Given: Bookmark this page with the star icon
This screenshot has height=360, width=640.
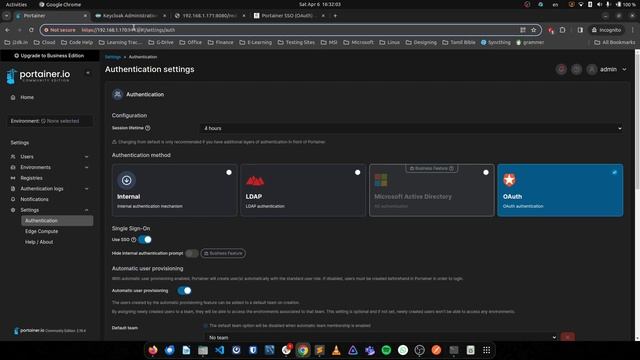Looking at the screenshot, I should [x=533, y=30].
